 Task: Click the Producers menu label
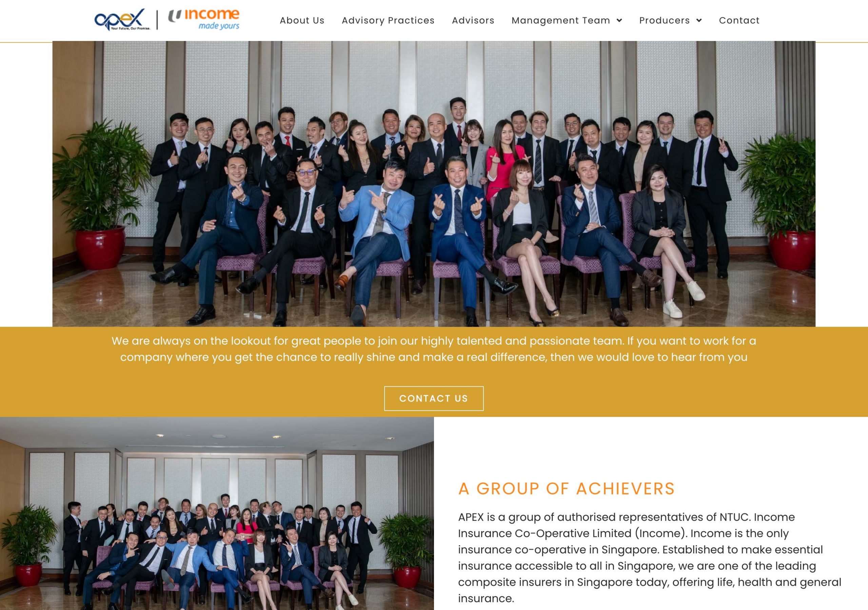point(664,20)
